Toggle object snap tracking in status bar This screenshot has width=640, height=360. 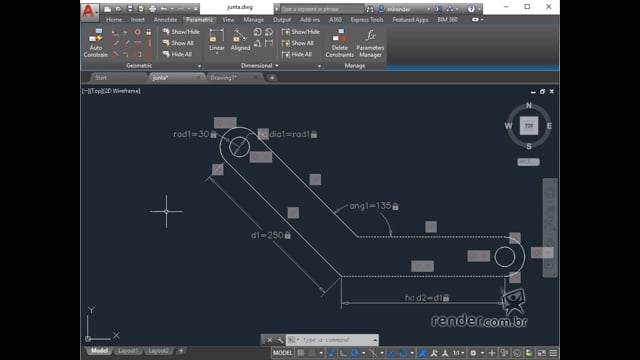pyautogui.click(x=392, y=353)
